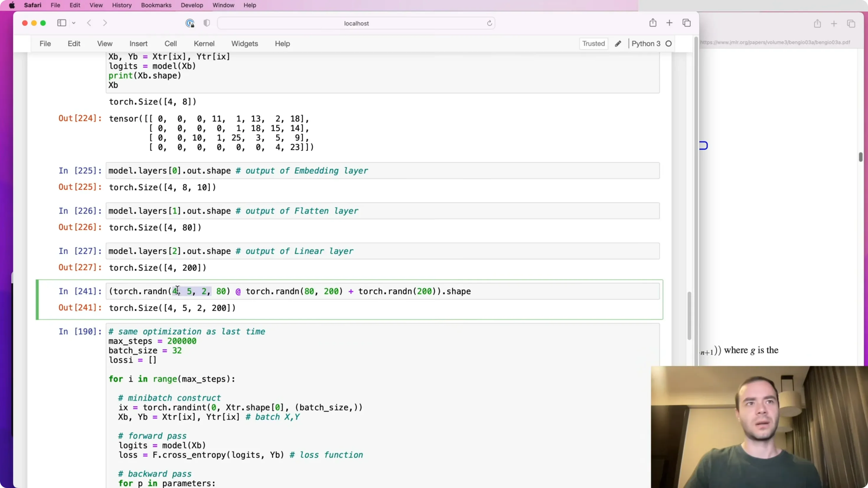
Task: Go forward with the forward arrow
Action: (105, 23)
